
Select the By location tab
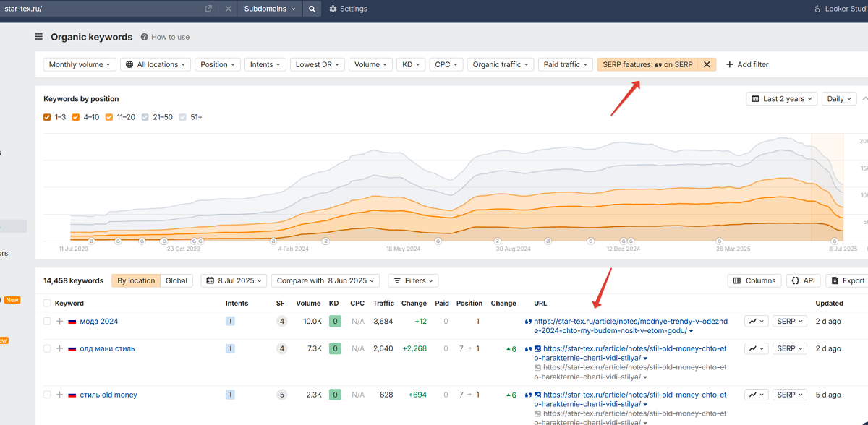click(136, 280)
